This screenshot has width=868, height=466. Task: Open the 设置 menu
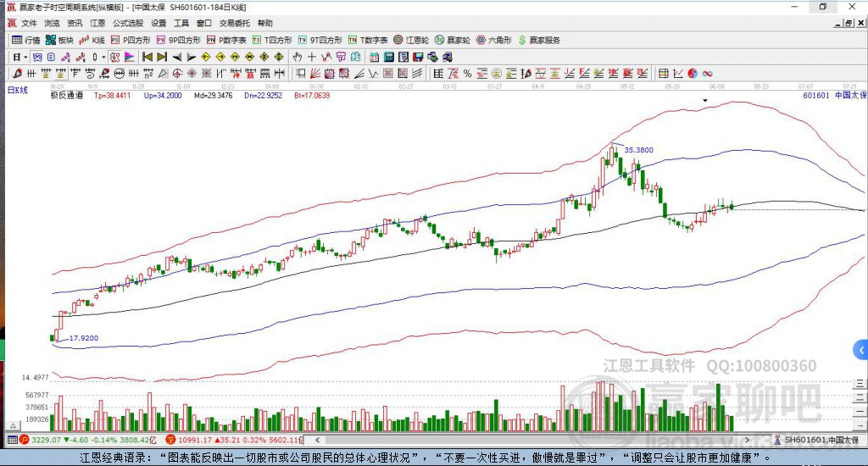[x=159, y=23]
